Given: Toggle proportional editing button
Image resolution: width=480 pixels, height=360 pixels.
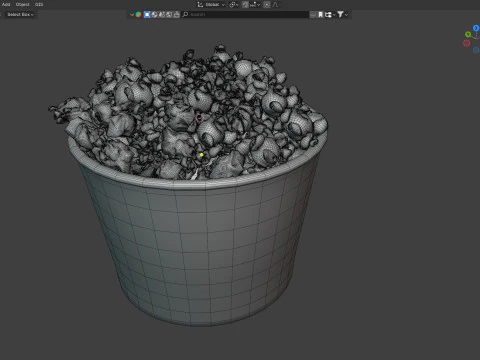Looking at the screenshot, I should point(267,5).
